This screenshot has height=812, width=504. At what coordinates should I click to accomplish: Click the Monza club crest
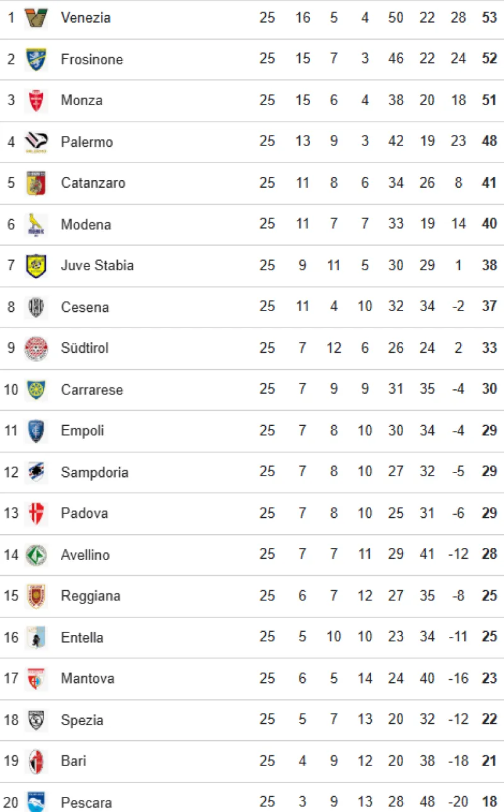pos(36,100)
